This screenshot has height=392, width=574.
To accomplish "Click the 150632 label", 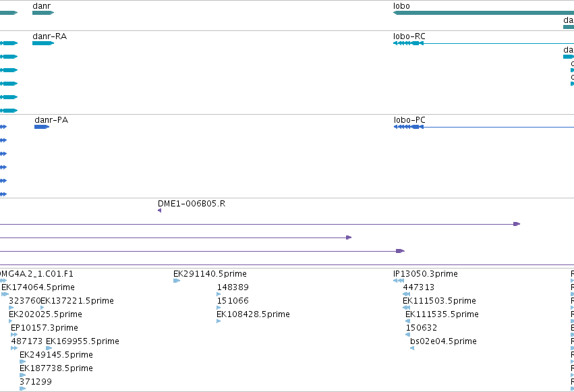I will point(422,328).
